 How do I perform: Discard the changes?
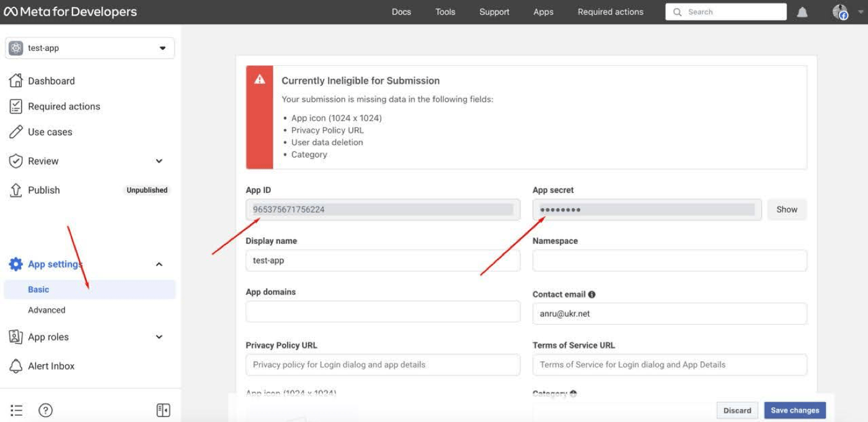[737, 410]
